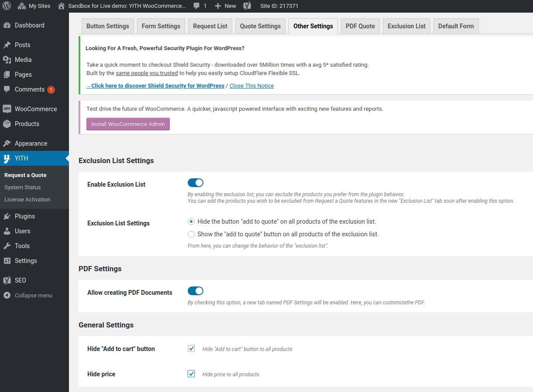Open Exclusion List tab
533x392 pixels.
coord(406,26)
